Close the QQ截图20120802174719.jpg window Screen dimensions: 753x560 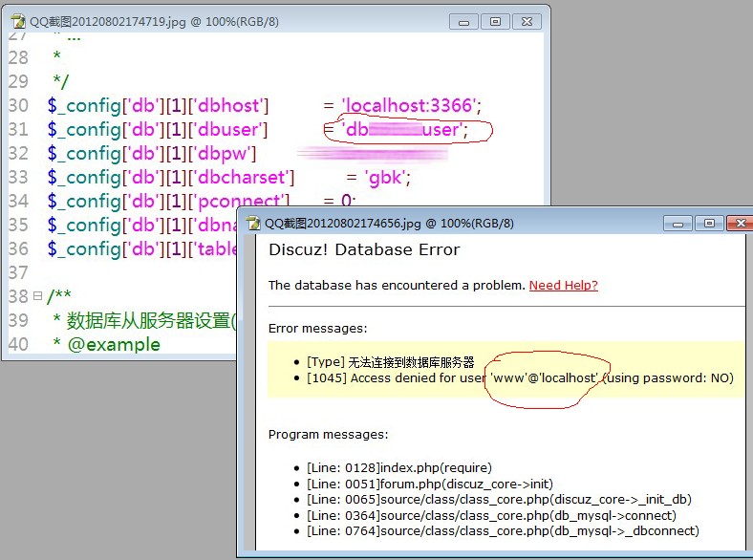click(527, 22)
